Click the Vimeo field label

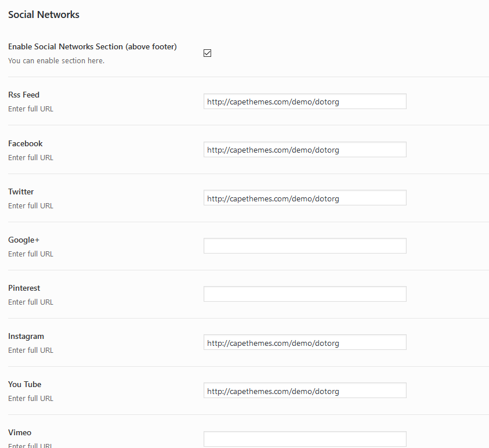pyautogui.click(x=20, y=432)
